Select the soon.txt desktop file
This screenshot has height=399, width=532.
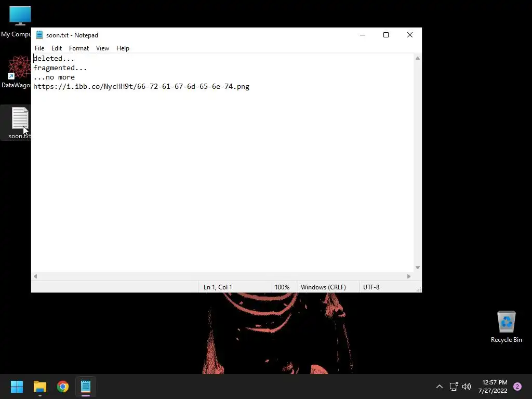[16, 123]
